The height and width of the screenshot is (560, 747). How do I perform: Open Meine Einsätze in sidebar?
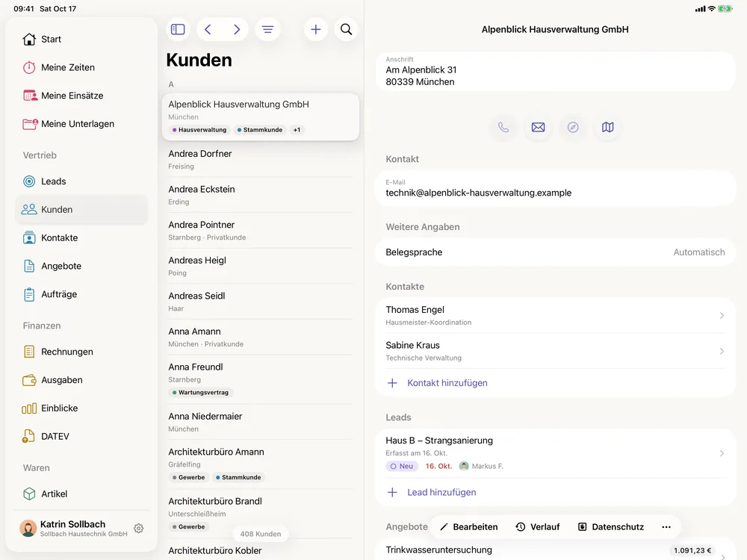coord(82,96)
